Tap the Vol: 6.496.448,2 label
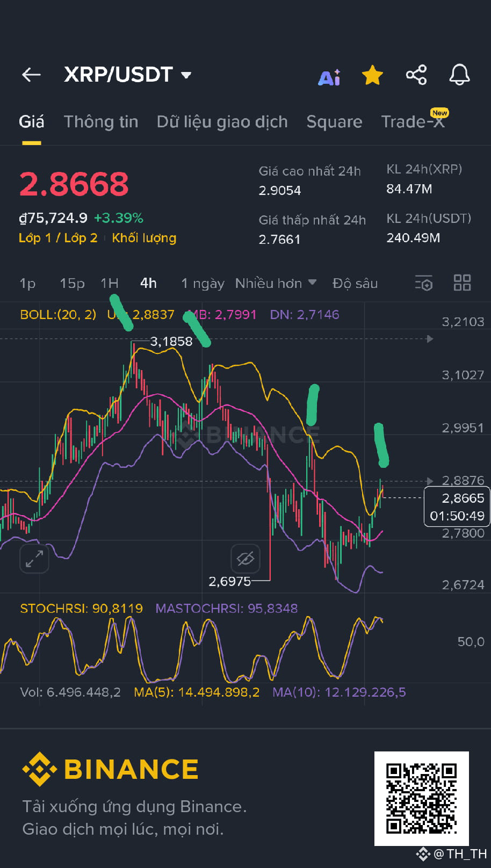 pos(70,692)
